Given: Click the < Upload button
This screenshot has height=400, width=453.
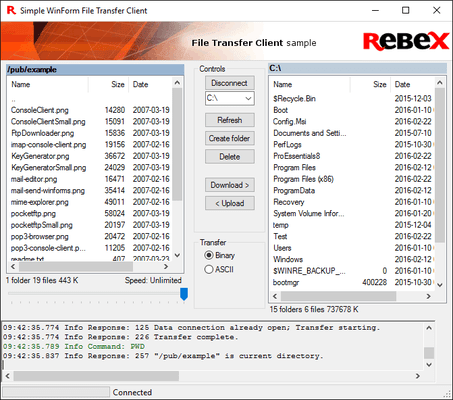Looking at the screenshot, I should [x=230, y=203].
